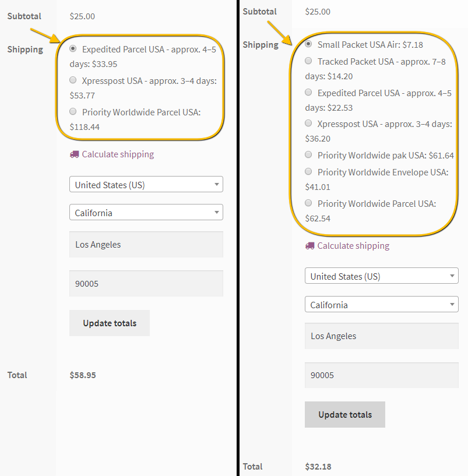Image resolution: width=468 pixels, height=476 pixels.
Task: Select Priority Worldwide Parcel USA $62.54
Action: (308, 203)
